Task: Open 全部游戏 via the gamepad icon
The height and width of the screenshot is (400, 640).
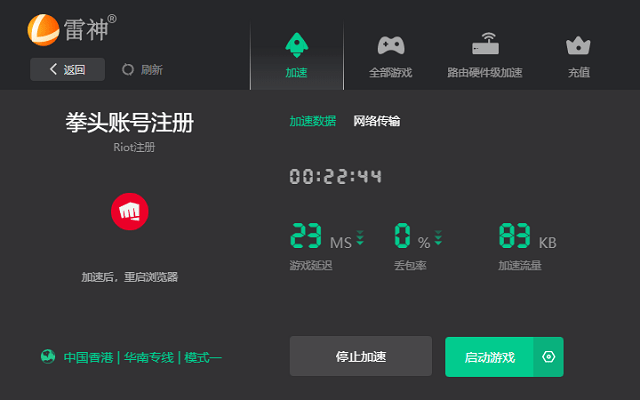Action: coord(390,45)
